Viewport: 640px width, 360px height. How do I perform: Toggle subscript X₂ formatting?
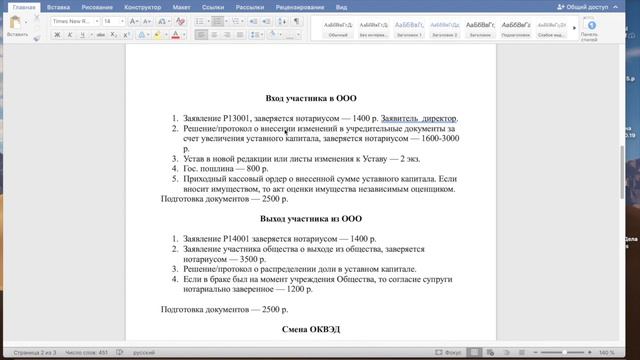pyautogui.click(x=114, y=35)
